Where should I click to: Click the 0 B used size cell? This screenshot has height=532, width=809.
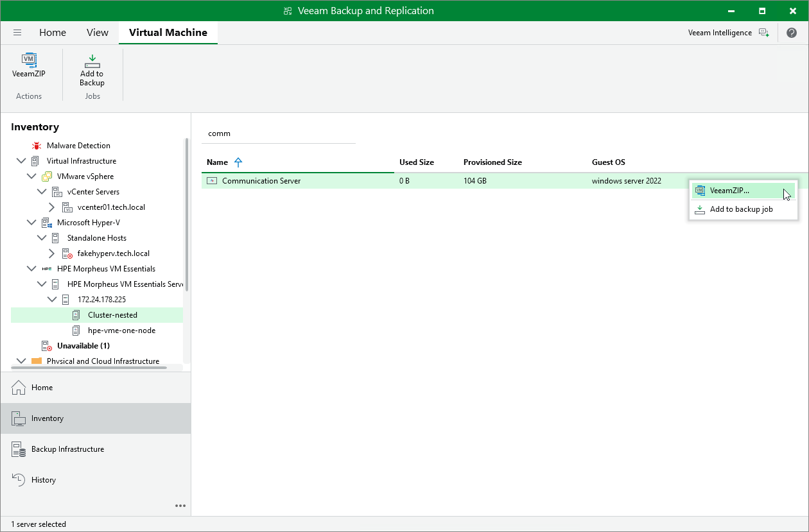(x=405, y=181)
